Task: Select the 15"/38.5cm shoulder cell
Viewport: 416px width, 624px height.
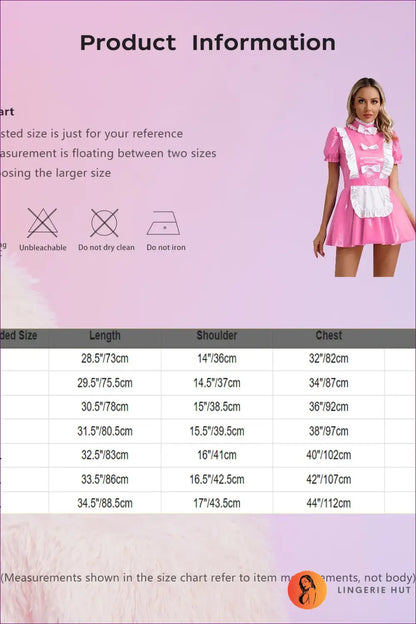Action: (217, 407)
